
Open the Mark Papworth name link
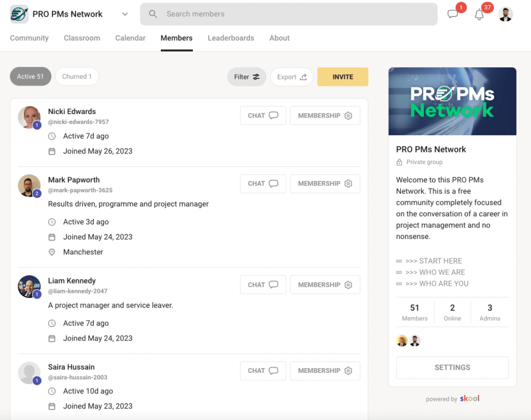pyautogui.click(x=74, y=180)
